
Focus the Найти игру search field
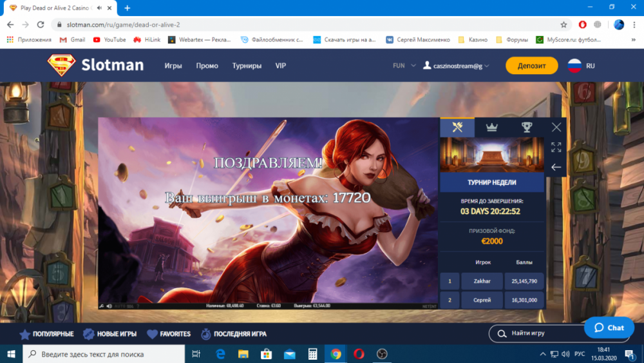coord(538,333)
